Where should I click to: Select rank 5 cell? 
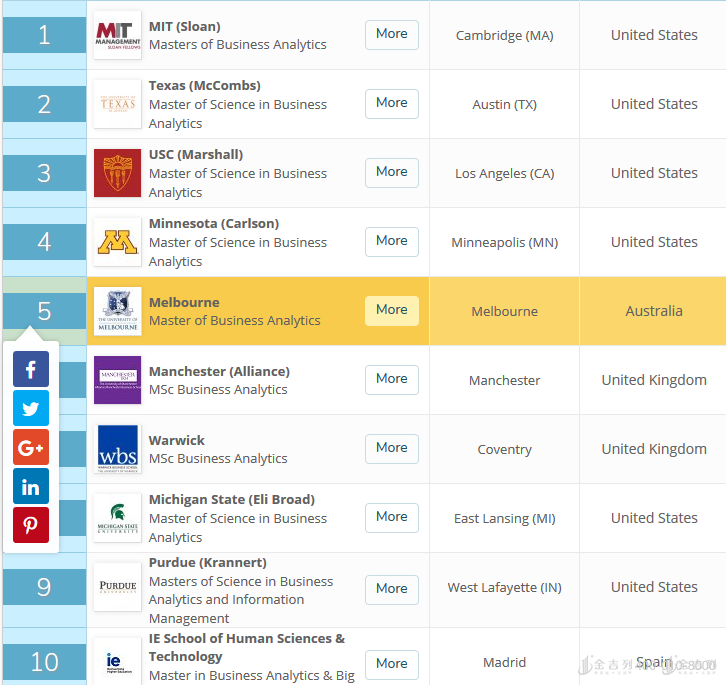(x=44, y=311)
